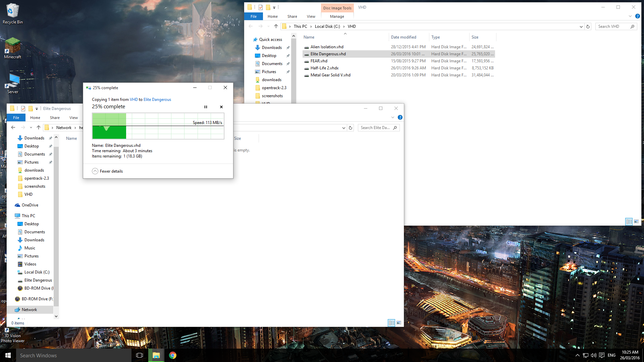Open the VHD source folder link
The image size is (644, 362).
coord(134,100)
